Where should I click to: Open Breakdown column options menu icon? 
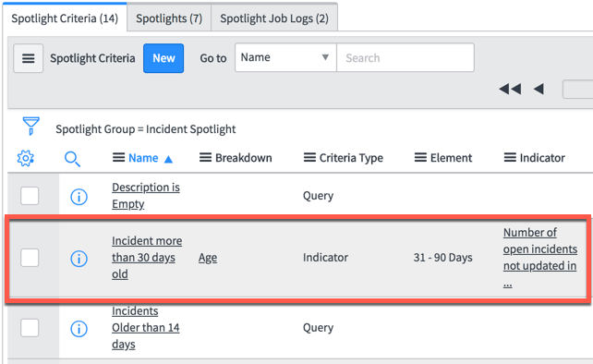(x=205, y=157)
